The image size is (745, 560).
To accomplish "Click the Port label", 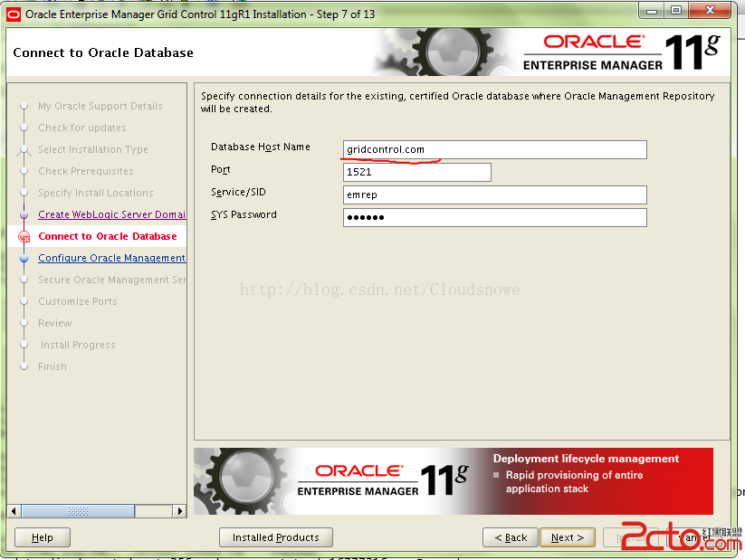I will coord(221,169).
